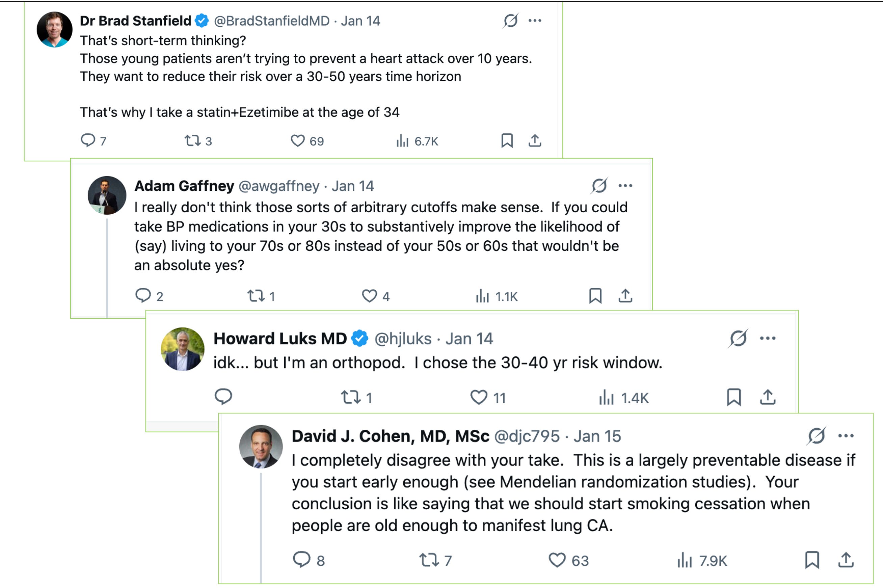Retweet Adam Gaffney's BP medications tweet
Screen dimensions: 883x588
[256, 296]
